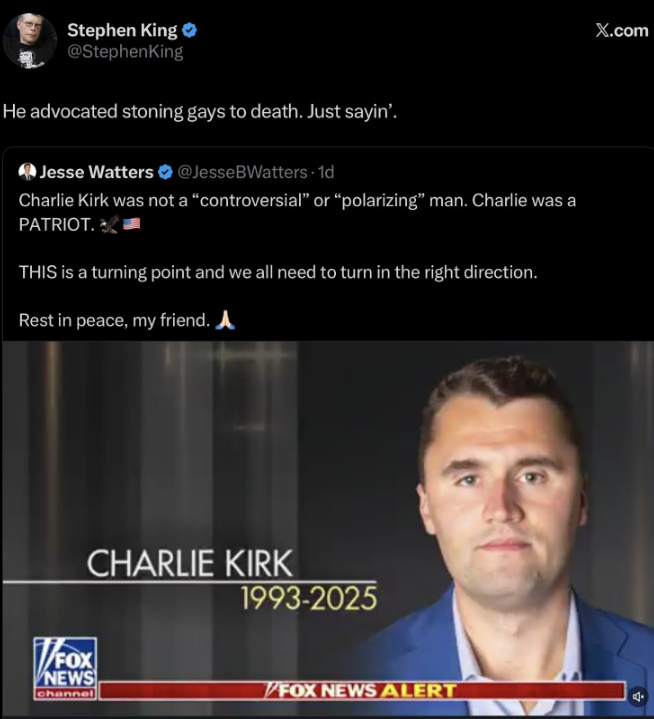Open the @JesseBWatters handle

click(242, 172)
